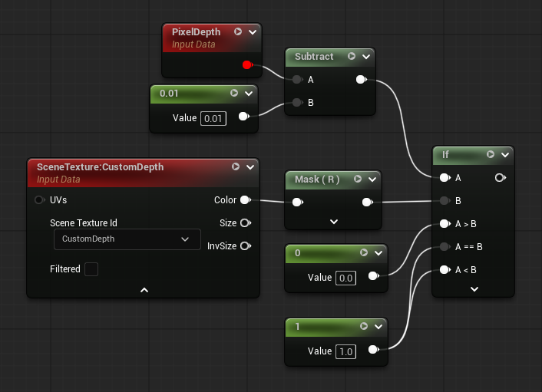Viewport: 542px width, 392px height.
Task: Click the Subtract node output pin
Action: [x=361, y=79]
